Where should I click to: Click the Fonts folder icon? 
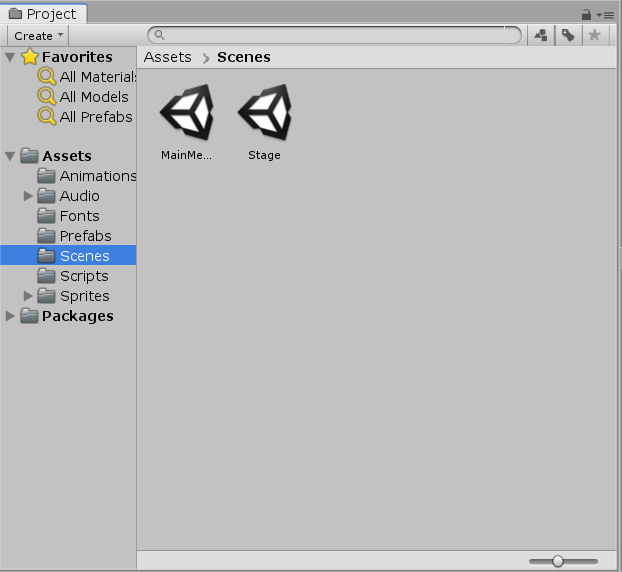tap(46, 216)
